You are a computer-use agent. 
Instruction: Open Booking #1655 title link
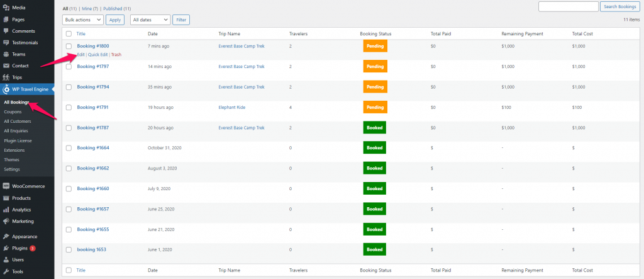pyautogui.click(x=93, y=229)
